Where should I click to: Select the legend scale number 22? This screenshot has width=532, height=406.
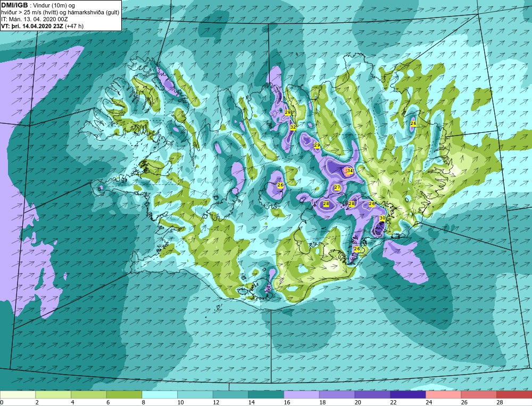(393, 403)
